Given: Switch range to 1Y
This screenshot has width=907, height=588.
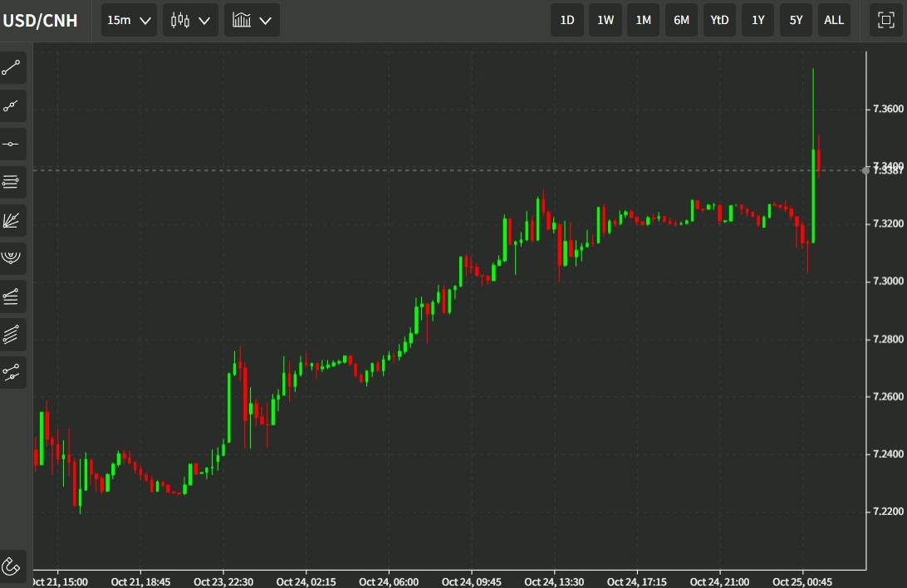Looking at the screenshot, I should tap(757, 20).
